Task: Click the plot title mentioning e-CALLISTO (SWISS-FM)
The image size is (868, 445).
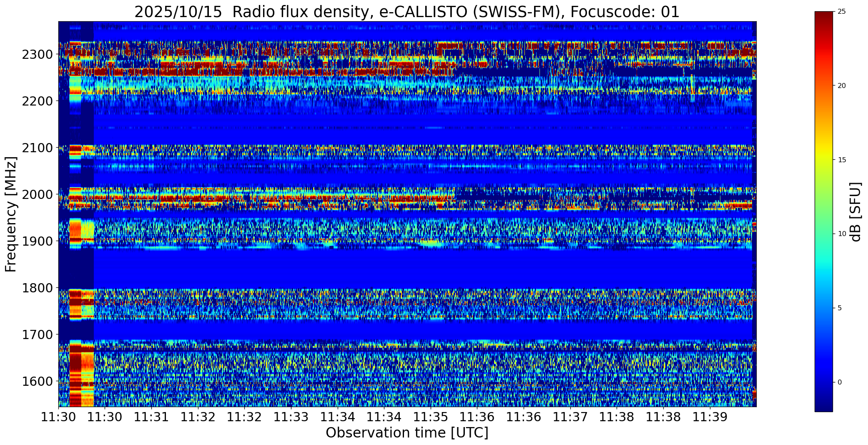Action: click(x=407, y=12)
